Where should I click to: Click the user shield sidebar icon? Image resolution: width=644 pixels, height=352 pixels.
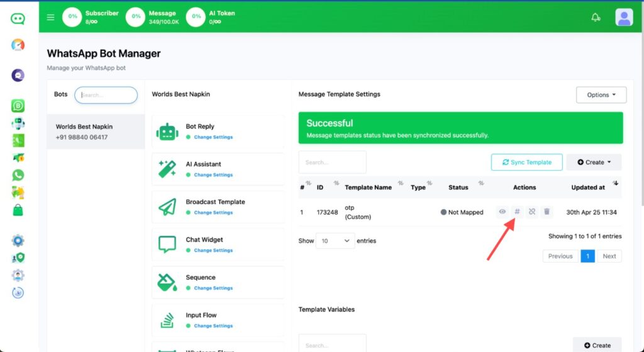18,258
